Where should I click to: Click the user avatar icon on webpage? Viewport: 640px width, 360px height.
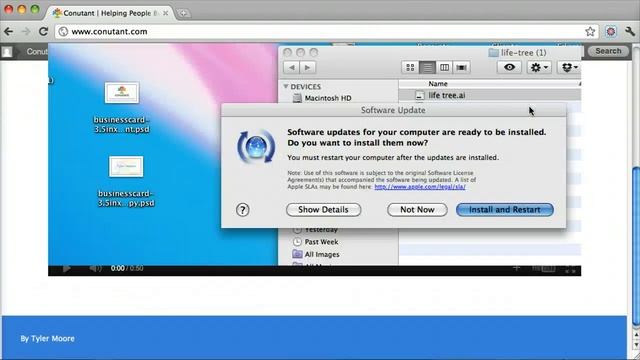(x=7, y=52)
